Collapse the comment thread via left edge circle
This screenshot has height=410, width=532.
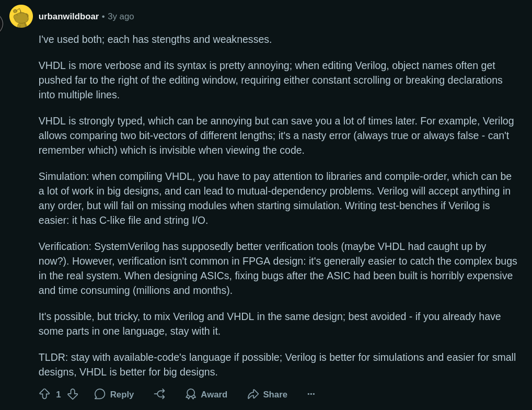[1, 23]
